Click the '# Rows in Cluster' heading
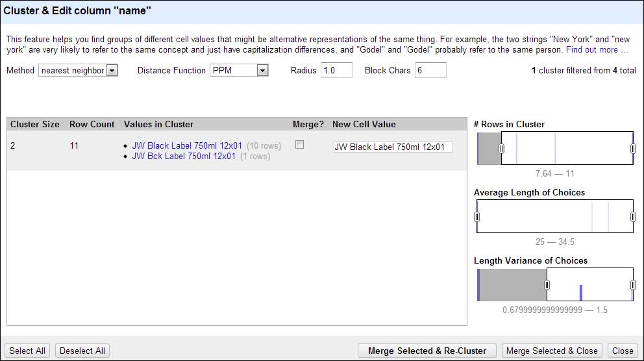Image resolution: width=644 pixels, height=361 pixels. point(509,125)
